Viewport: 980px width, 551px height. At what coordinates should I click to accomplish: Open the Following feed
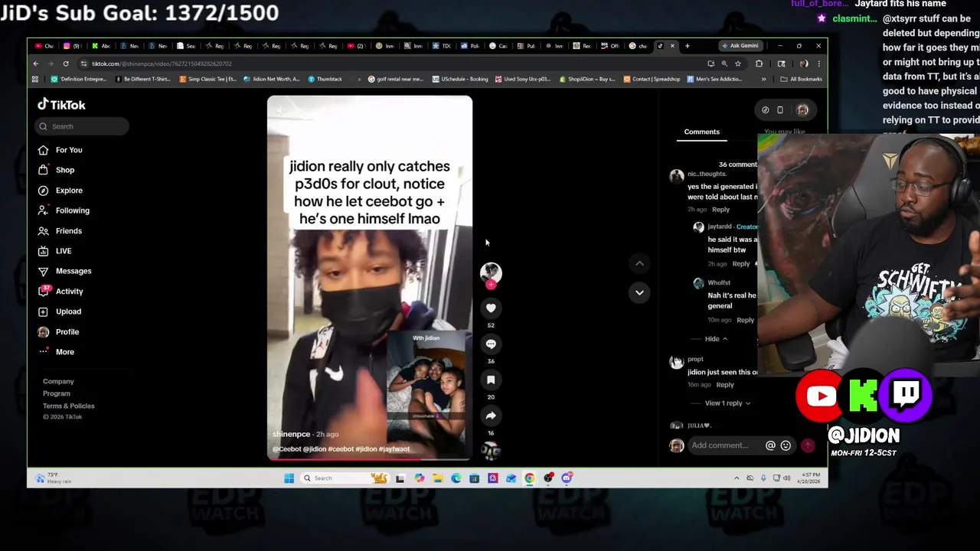click(64, 210)
